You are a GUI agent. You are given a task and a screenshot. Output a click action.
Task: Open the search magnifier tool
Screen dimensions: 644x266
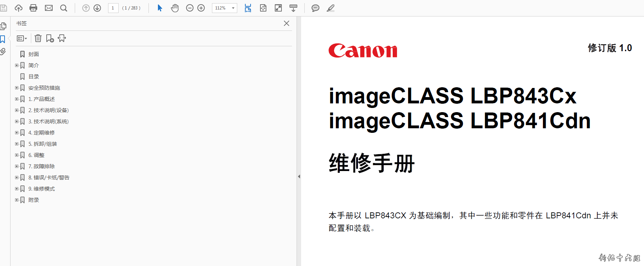tap(64, 8)
